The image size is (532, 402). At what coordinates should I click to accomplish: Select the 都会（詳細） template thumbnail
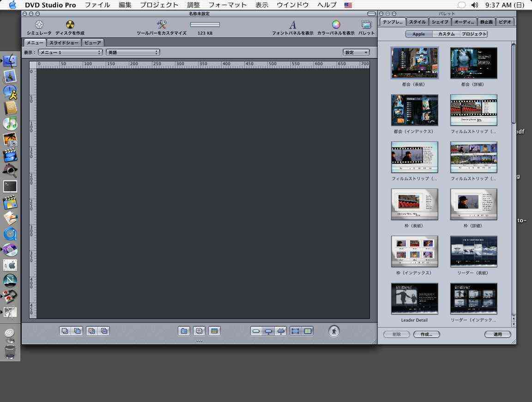point(474,63)
